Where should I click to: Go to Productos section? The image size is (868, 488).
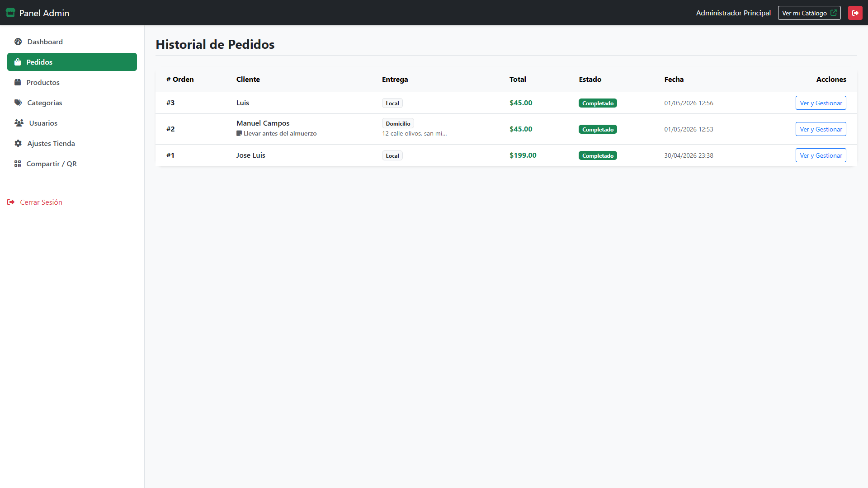click(x=72, y=82)
